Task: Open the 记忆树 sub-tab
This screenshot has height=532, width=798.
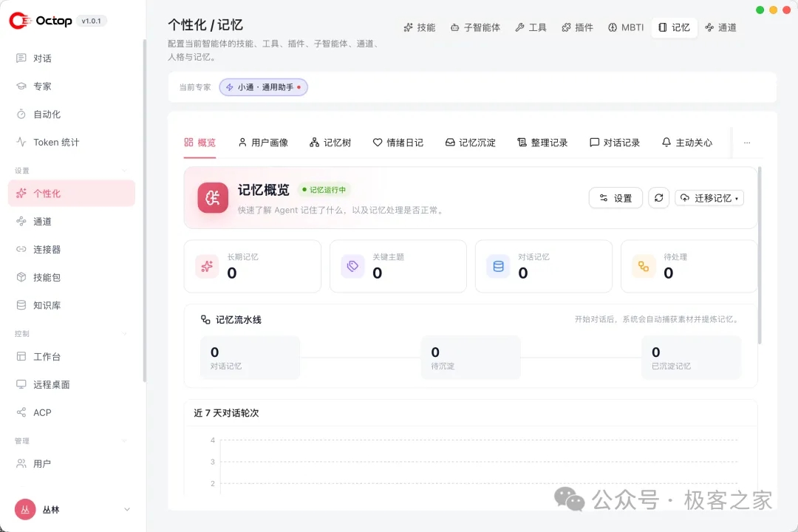Action: pyautogui.click(x=330, y=143)
